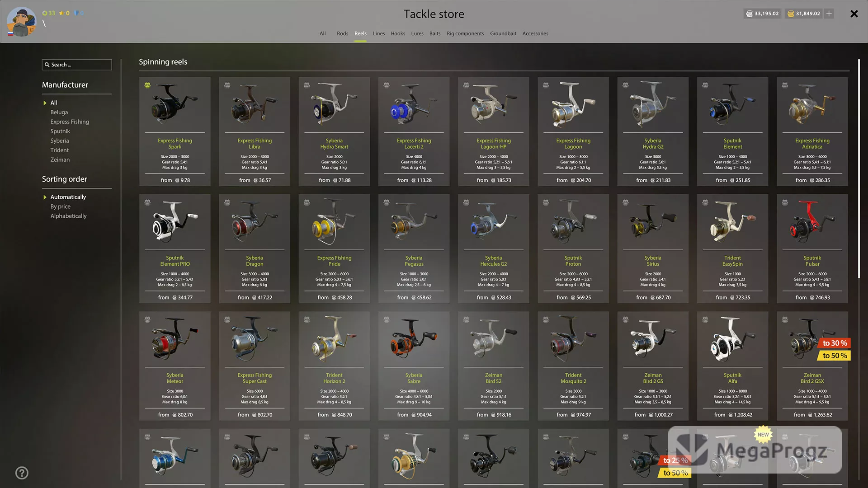Click the silver coins balance 33,195.02
Viewport: 868px width, 488px height.
pyautogui.click(x=762, y=14)
